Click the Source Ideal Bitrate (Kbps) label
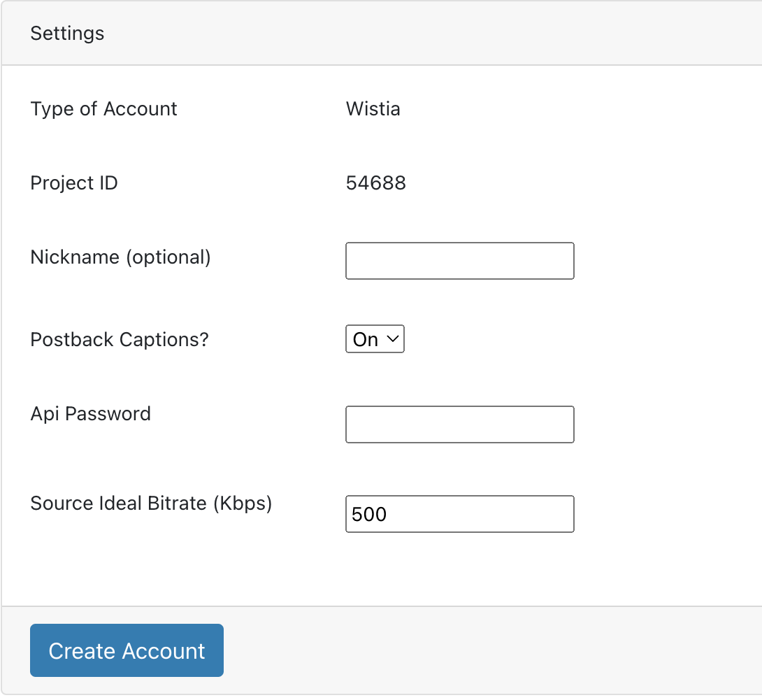 coord(151,503)
